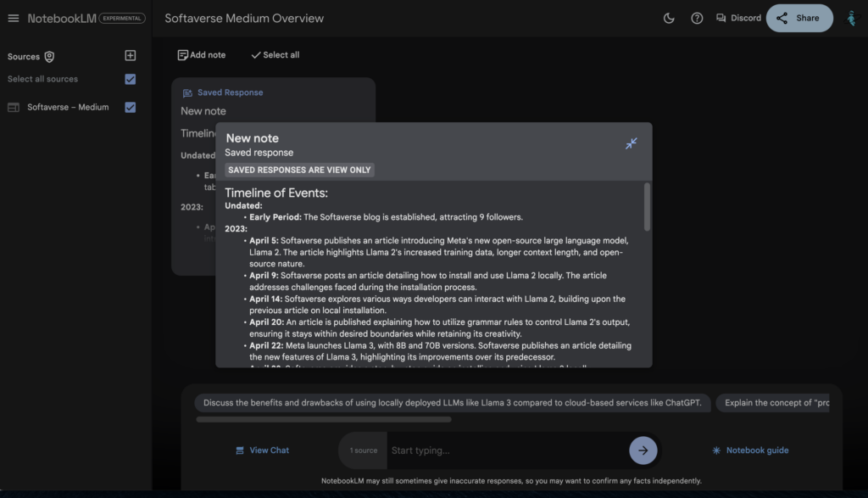This screenshot has height=498, width=868.
Task: Open the Notebook guide panel
Action: click(x=749, y=450)
